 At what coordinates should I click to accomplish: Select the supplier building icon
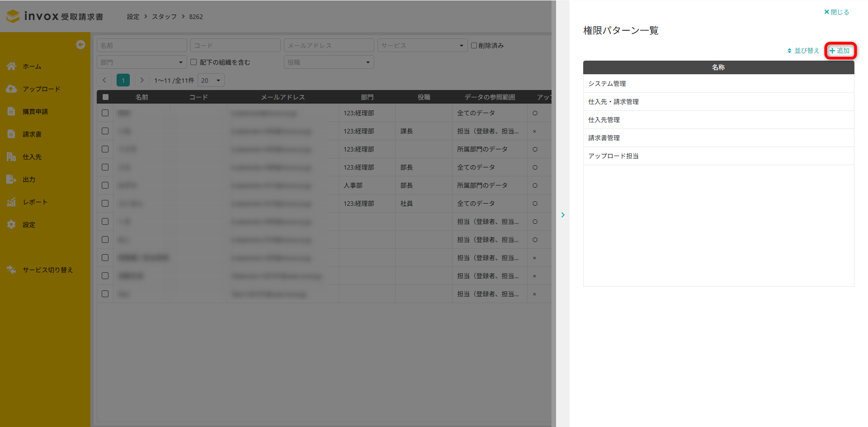pyautogui.click(x=11, y=157)
